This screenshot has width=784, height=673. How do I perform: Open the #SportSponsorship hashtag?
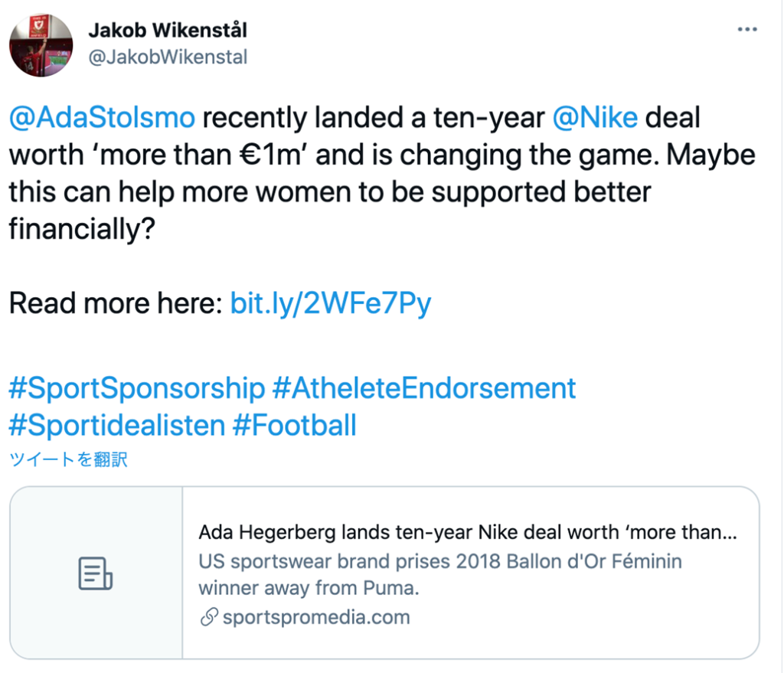(137, 388)
